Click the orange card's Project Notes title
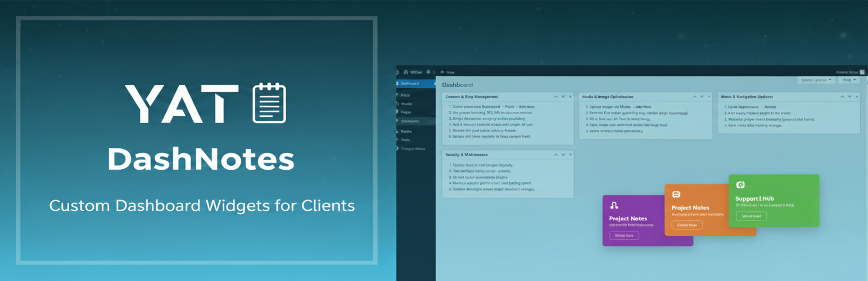This screenshot has height=281, width=868. tap(690, 208)
